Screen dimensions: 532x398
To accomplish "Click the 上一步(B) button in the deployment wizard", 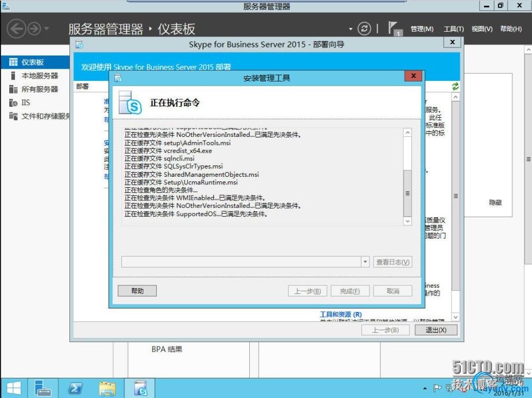I will [x=386, y=330].
